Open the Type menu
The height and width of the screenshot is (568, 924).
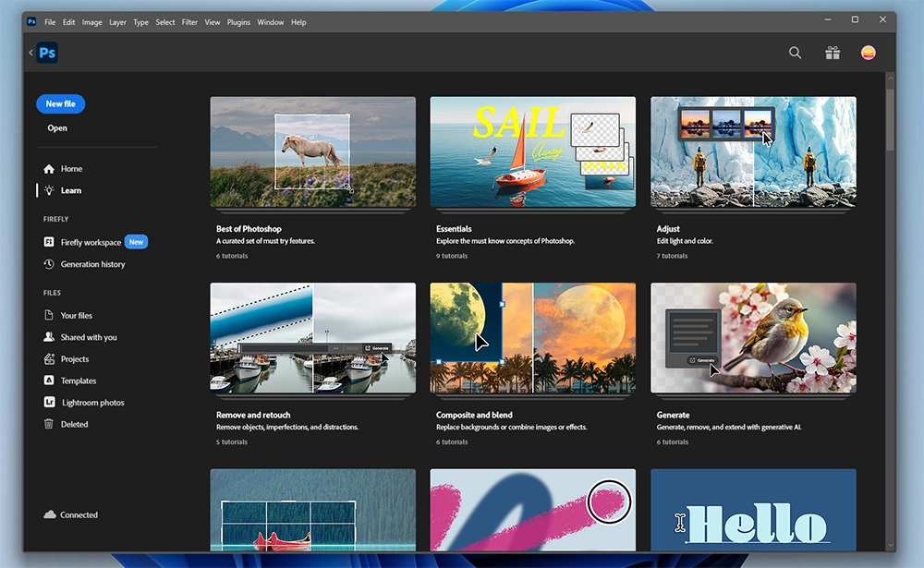(x=140, y=22)
